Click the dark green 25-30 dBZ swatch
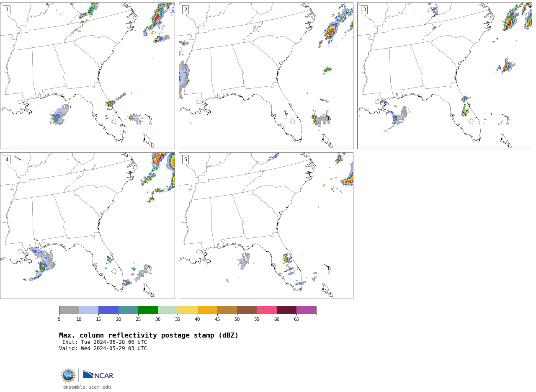This screenshot has height=392, width=536. pyautogui.click(x=148, y=310)
